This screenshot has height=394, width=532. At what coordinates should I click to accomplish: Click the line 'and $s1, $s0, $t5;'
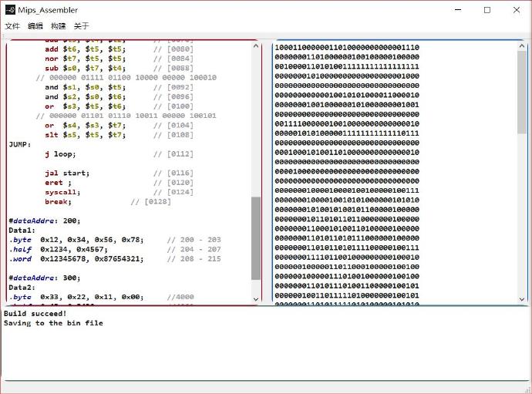(x=85, y=87)
